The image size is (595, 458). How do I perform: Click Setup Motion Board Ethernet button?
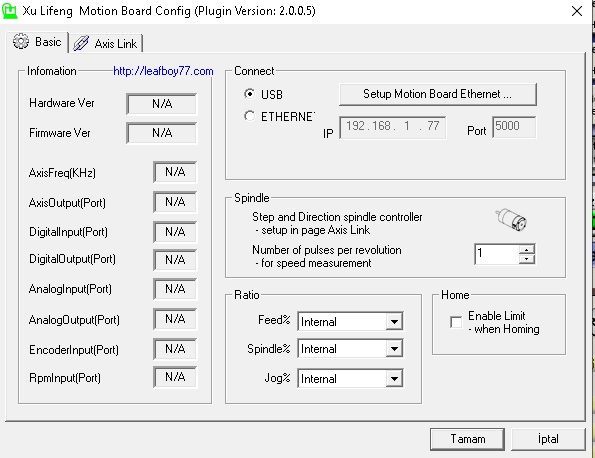point(438,94)
